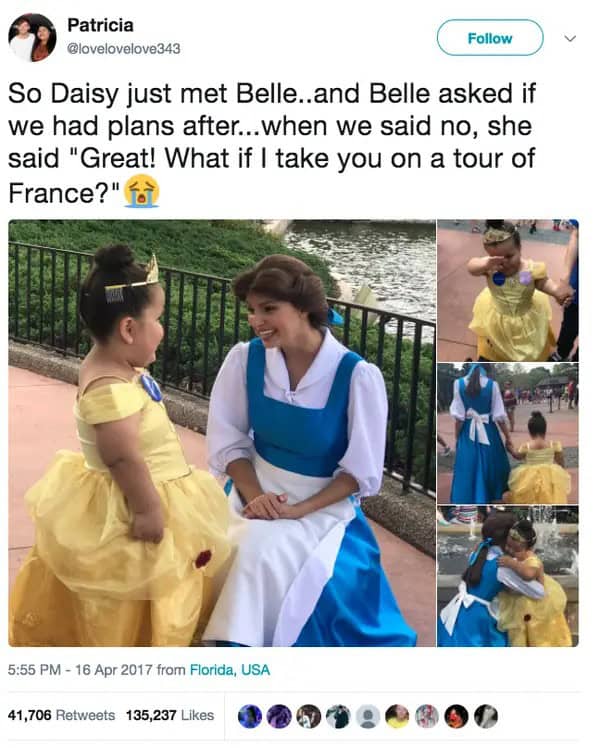
Task: Click the third liker avatar in the row
Action: 309,716
